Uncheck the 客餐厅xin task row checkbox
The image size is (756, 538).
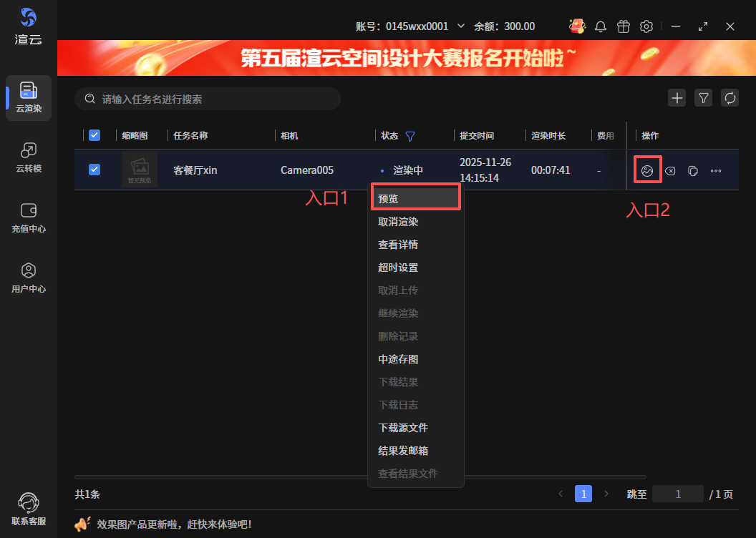pyautogui.click(x=94, y=170)
